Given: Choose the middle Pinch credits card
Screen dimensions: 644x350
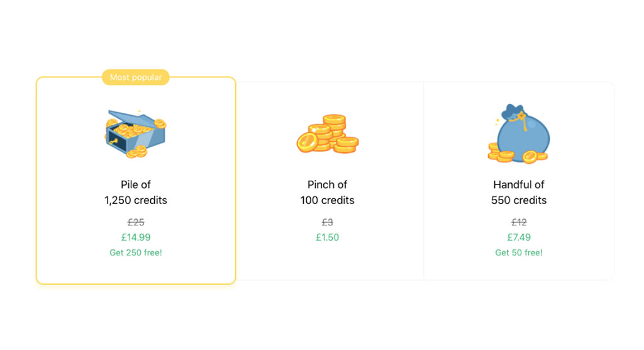Looking at the screenshot, I should click(x=330, y=181).
